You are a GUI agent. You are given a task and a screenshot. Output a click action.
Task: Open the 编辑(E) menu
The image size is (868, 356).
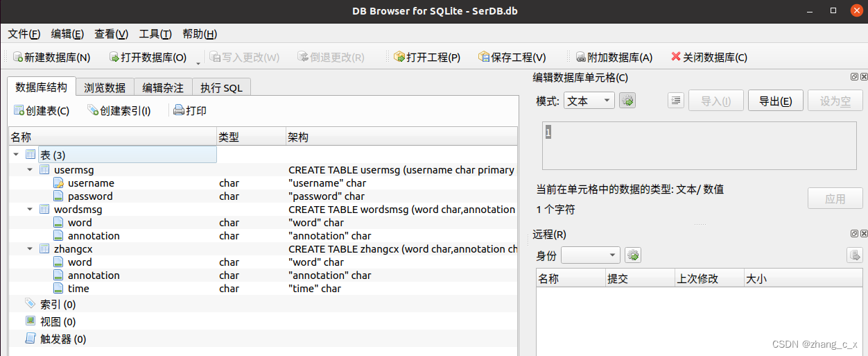point(67,33)
